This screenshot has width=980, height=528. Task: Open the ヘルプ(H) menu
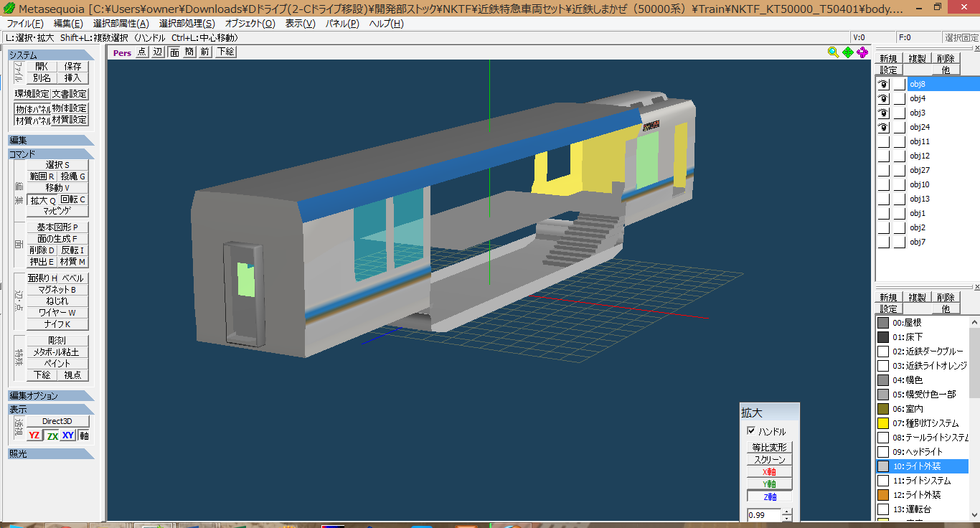(x=386, y=24)
